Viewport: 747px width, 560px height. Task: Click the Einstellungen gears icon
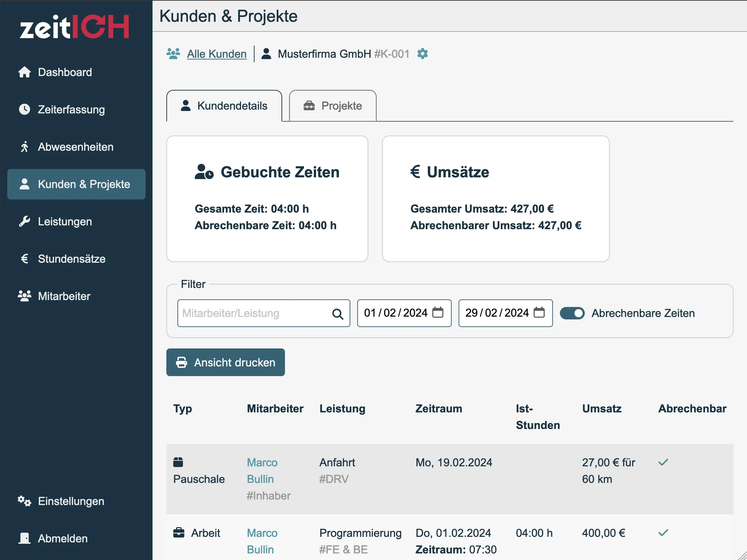(25, 501)
